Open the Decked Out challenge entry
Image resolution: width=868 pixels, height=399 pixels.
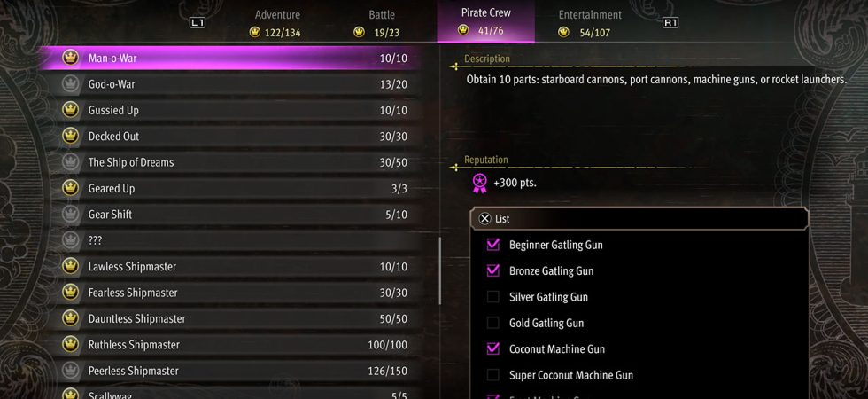click(239, 137)
